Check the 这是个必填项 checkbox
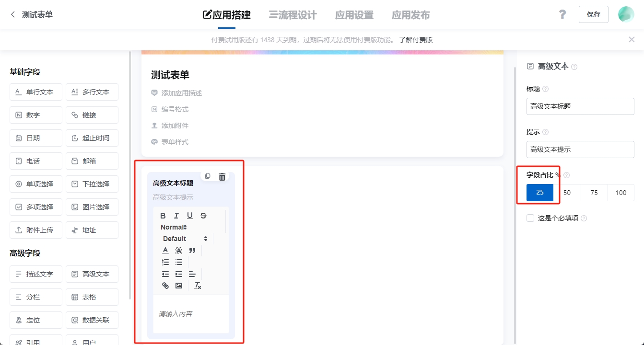The width and height of the screenshot is (644, 345). (x=530, y=218)
